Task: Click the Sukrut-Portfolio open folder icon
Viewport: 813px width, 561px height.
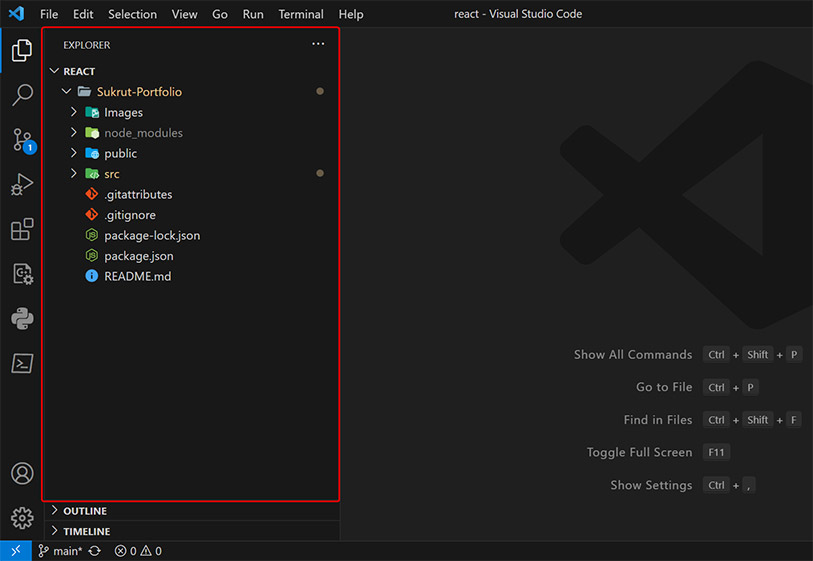Action: point(84,92)
